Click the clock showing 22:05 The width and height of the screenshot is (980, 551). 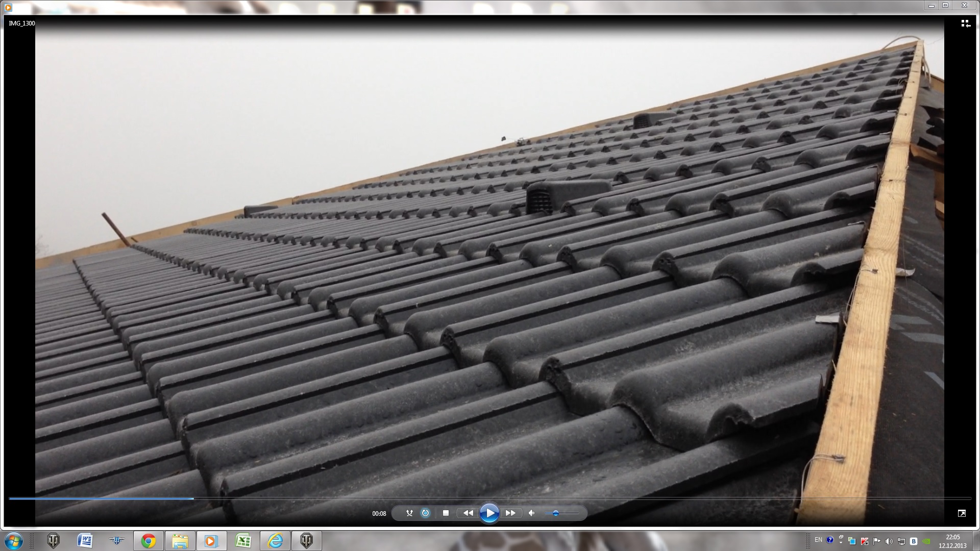[952, 541]
